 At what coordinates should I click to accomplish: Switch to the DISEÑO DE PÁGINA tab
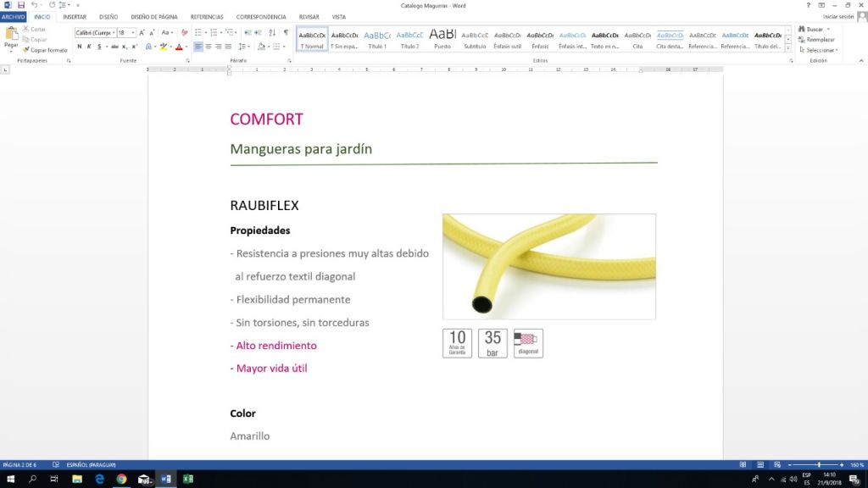click(x=154, y=17)
